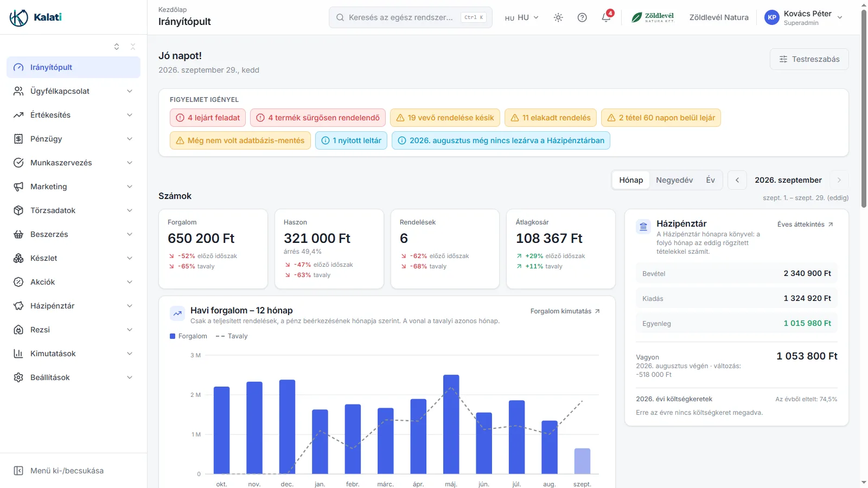Screen dimensions: 868x488
Task: Expand the Pénzügy menu section
Action: pyautogui.click(x=73, y=139)
